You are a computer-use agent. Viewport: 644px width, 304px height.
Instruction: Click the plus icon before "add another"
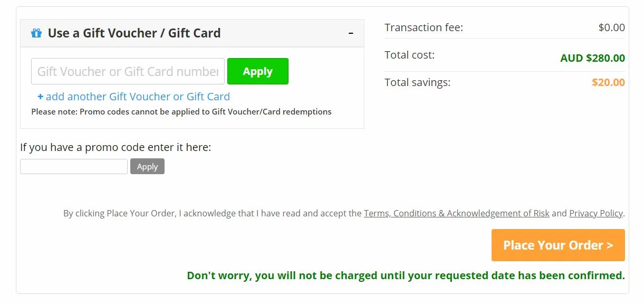(40, 97)
